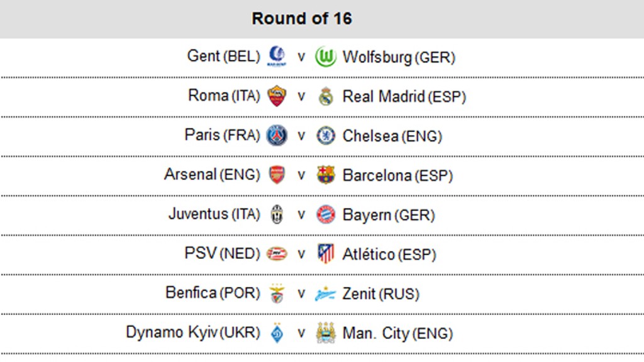Click the Atlético Madrid crest

pos(326,254)
